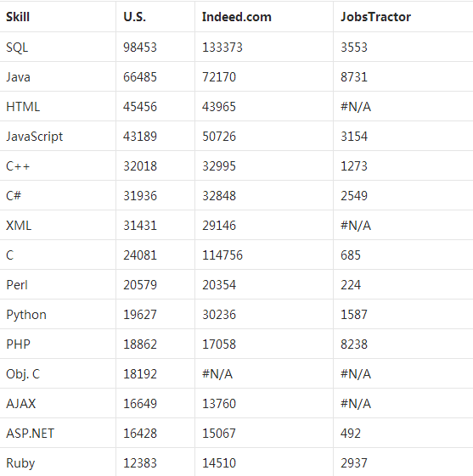This screenshot has height=476, width=473.
Task: Click the Ruby JobsTractor value 2937
Action: [354, 463]
